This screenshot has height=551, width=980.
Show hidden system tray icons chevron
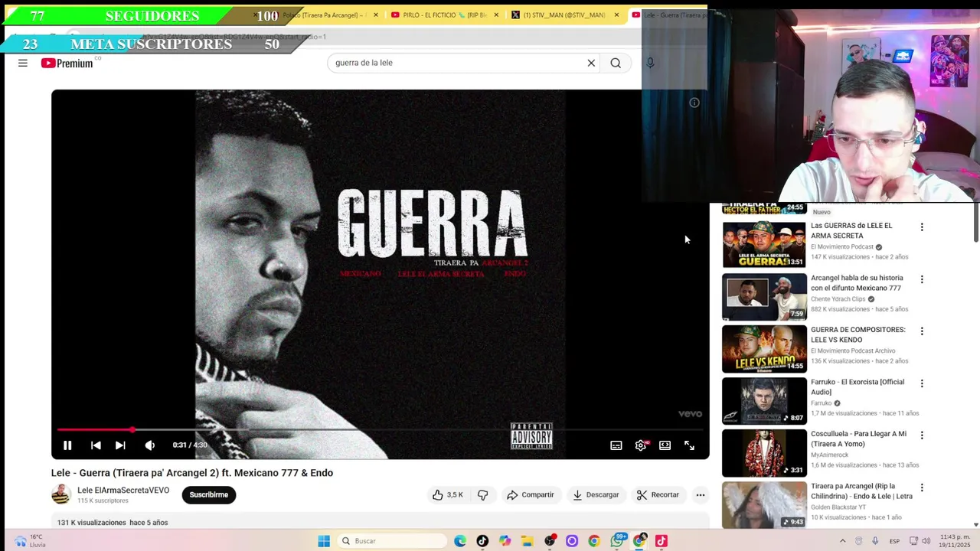(x=843, y=541)
